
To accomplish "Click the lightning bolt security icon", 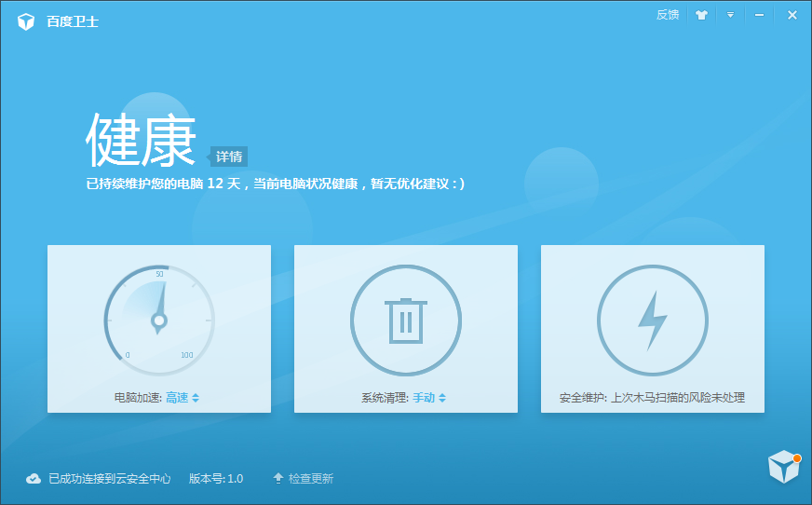I will (x=652, y=320).
